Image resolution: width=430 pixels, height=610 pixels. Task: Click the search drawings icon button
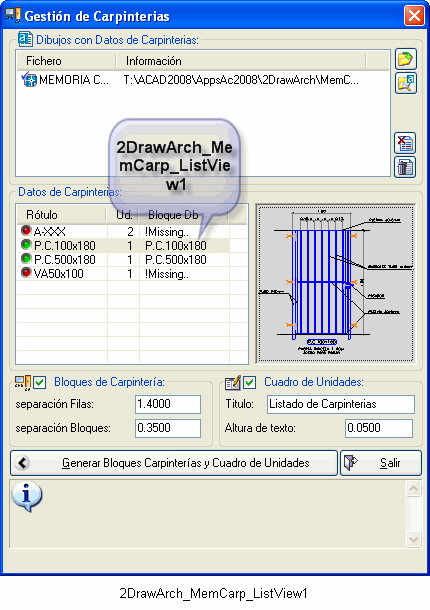(x=406, y=83)
